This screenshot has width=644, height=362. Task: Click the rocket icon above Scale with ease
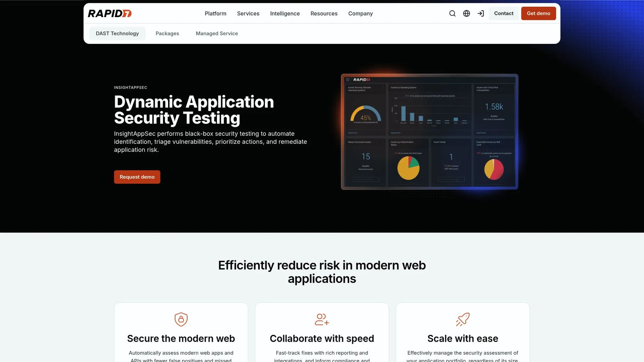coord(463,319)
